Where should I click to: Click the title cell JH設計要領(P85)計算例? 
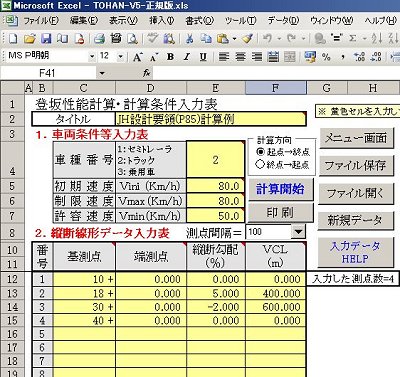[210, 119]
